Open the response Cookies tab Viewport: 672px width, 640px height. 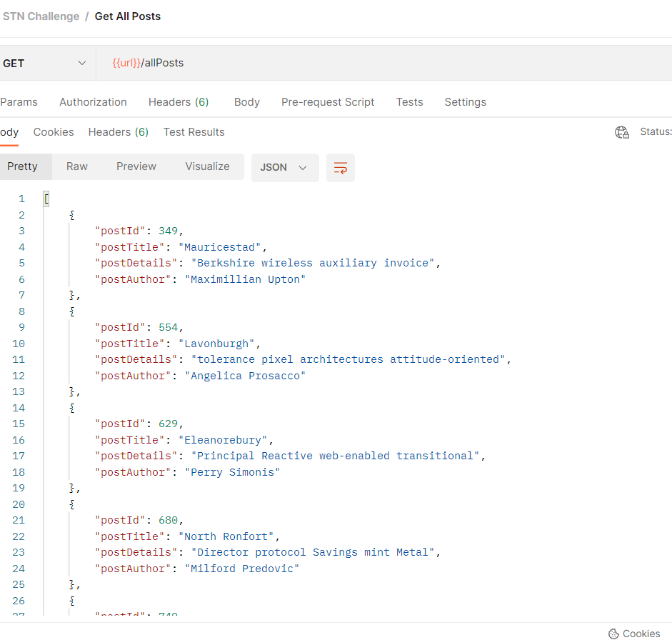[x=54, y=132]
